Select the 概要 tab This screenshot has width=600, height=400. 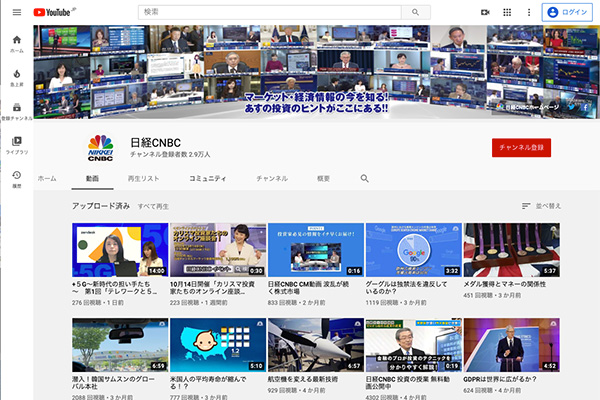pos(323,178)
